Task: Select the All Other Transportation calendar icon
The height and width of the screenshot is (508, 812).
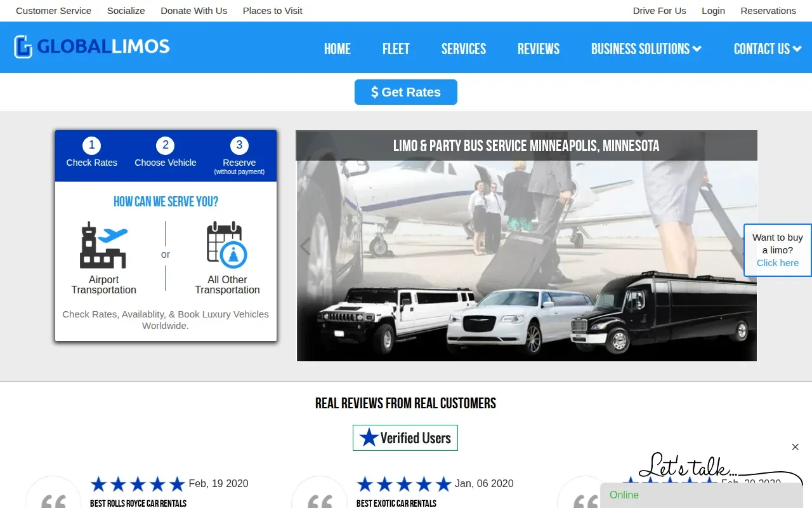Action: point(226,244)
